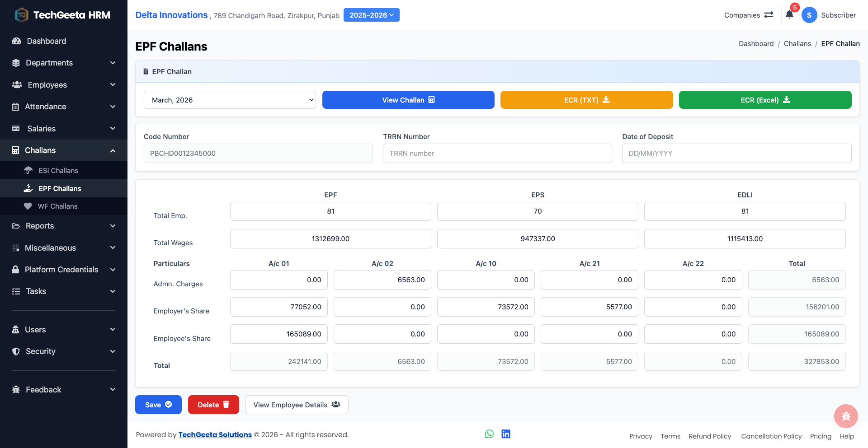This screenshot has height=448, width=868.
Task: Click the Challans calculator icon in sidebar
Action: (x=15, y=150)
